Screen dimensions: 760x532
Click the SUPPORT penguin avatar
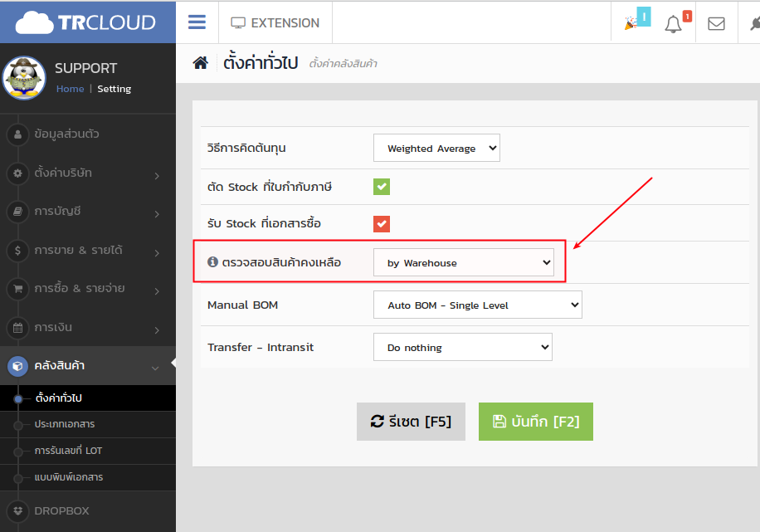click(24, 77)
